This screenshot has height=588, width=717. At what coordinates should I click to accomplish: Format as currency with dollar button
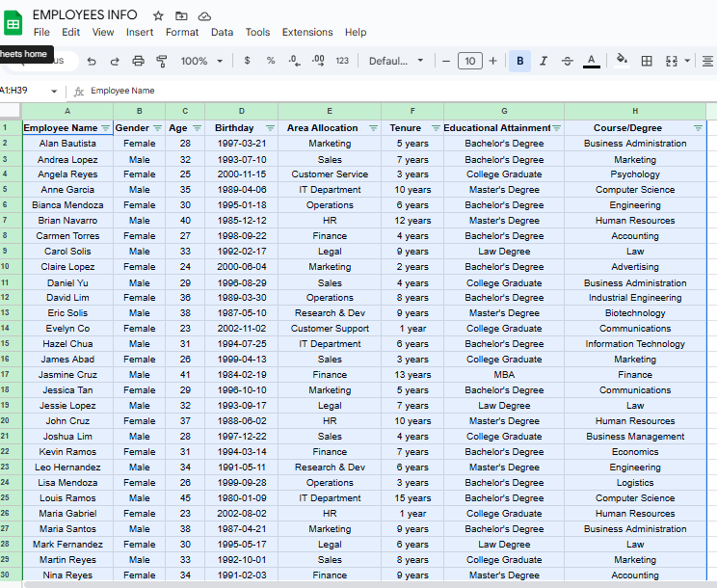247,61
